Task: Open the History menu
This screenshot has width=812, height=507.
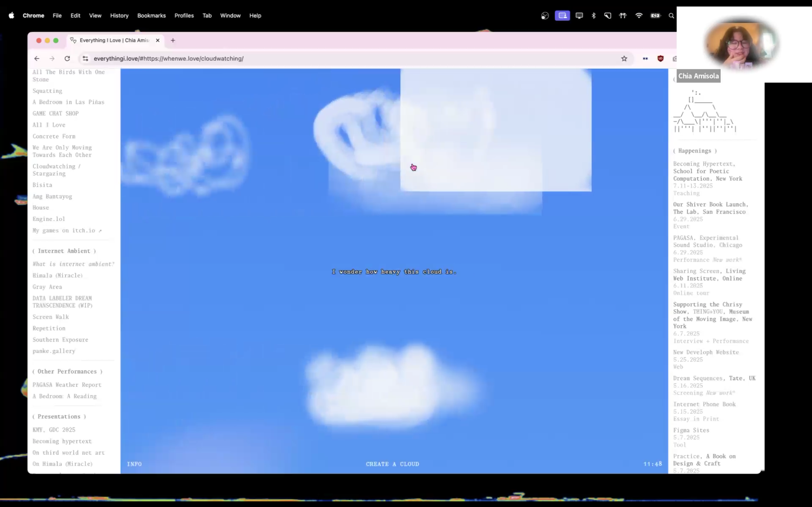Action: (x=119, y=15)
